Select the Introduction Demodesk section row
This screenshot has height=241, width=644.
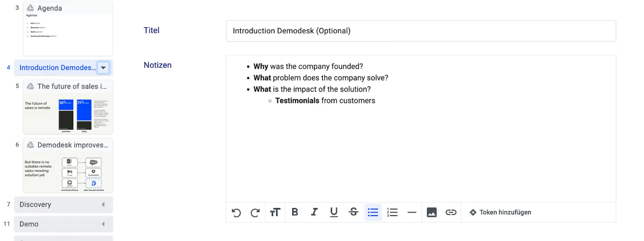coord(63,68)
